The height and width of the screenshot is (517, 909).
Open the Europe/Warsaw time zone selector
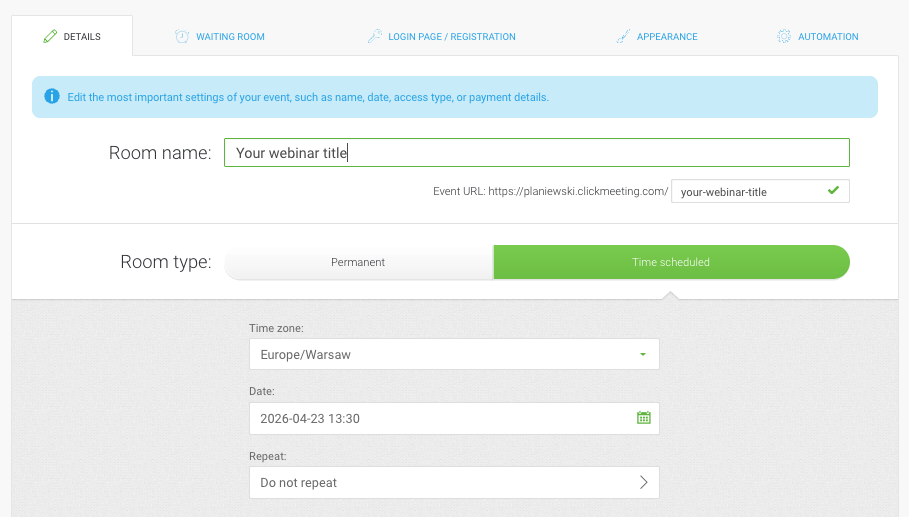pyautogui.click(x=440, y=355)
